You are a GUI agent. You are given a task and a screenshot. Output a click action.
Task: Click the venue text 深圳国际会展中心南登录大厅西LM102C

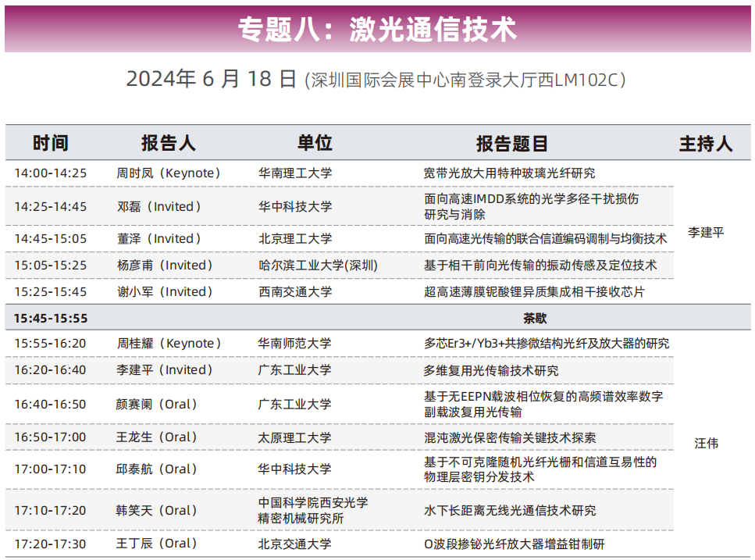(465, 80)
